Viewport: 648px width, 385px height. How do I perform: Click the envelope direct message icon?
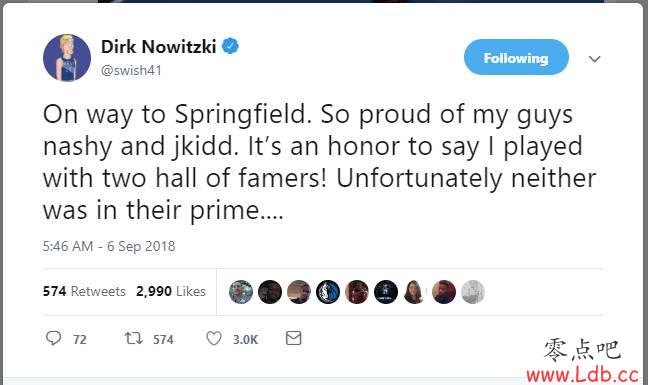click(x=293, y=338)
